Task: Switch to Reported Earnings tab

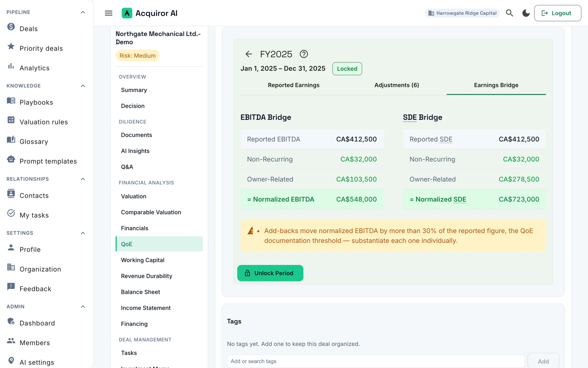Action: point(293,85)
